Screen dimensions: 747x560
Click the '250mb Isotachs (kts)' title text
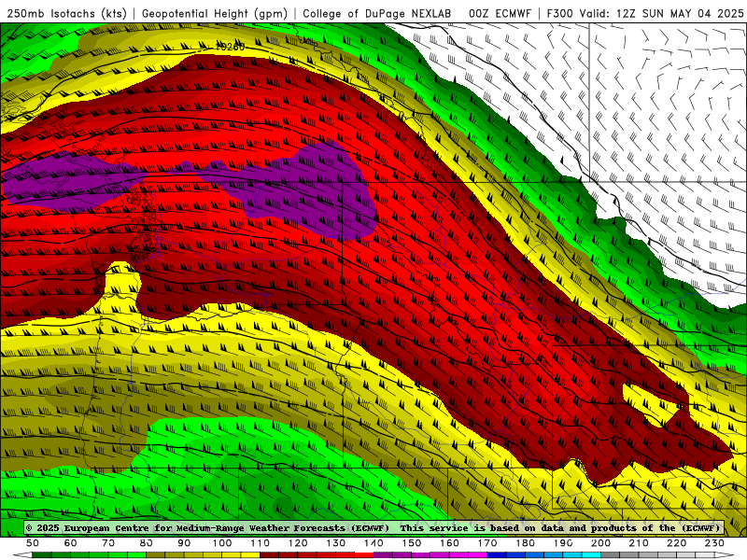coord(66,13)
